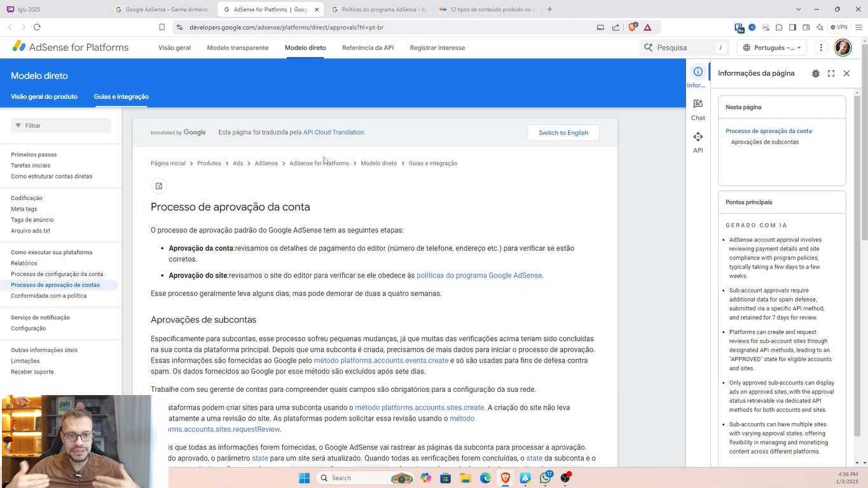Open the API side panel icon
The width and height of the screenshot is (868, 488).
pos(698,142)
